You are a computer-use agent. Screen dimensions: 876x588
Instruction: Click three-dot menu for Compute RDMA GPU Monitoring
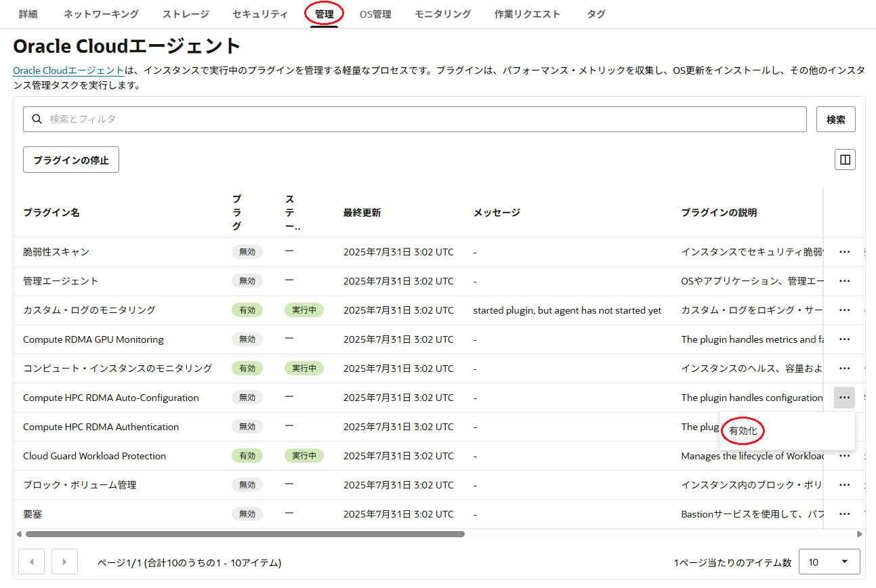pyautogui.click(x=844, y=339)
